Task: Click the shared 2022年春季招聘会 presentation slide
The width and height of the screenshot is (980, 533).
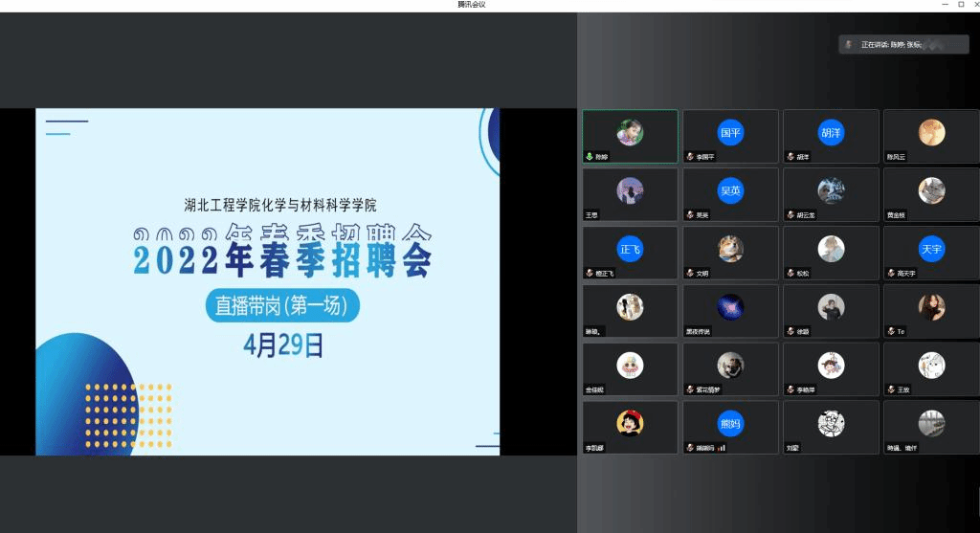Action: pos(268,281)
